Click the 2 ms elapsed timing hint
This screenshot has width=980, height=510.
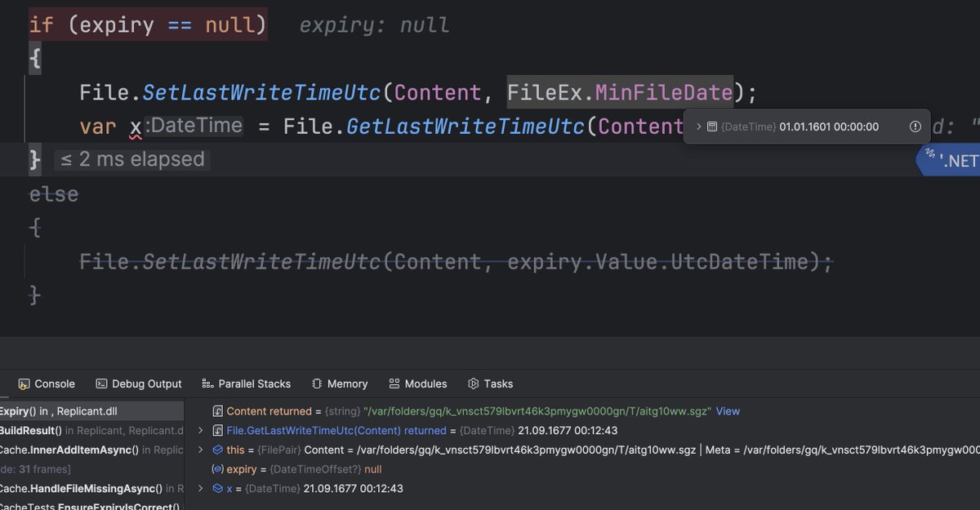132,159
